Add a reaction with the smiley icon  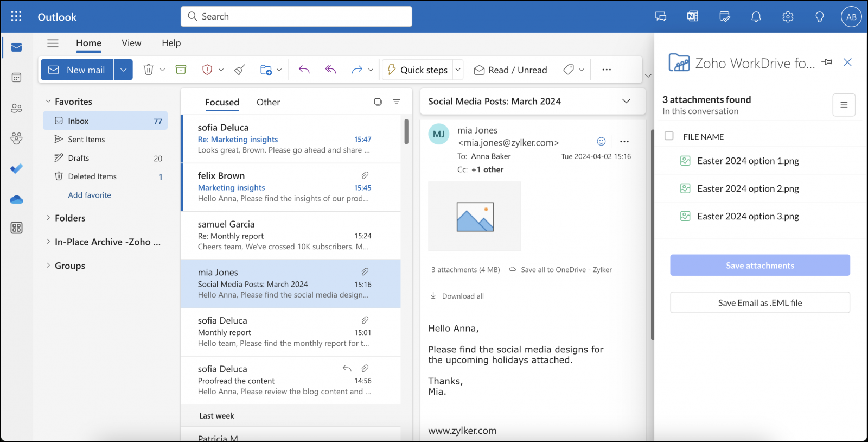click(x=601, y=141)
